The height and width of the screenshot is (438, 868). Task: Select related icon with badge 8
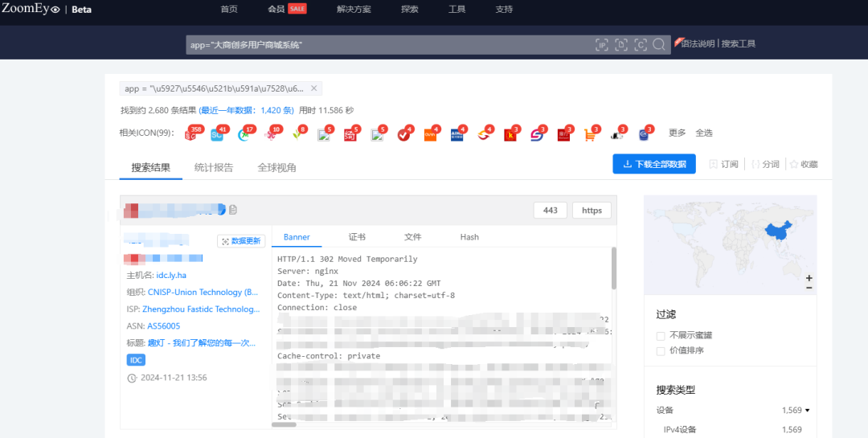click(x=297, y=134)
